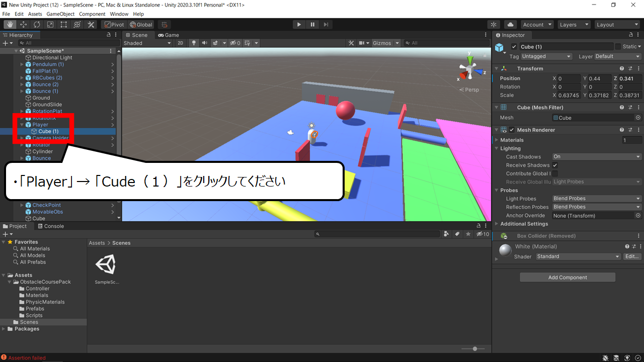644x362 pixels.
Task: Click the Edit... shader button
Action: tap(632, 256)
